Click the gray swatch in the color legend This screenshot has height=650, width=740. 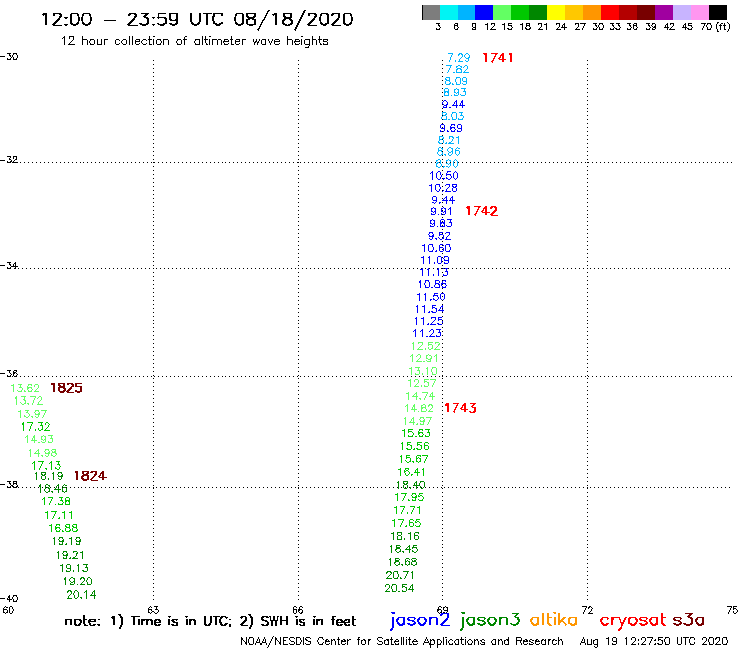tap(431, 12)
